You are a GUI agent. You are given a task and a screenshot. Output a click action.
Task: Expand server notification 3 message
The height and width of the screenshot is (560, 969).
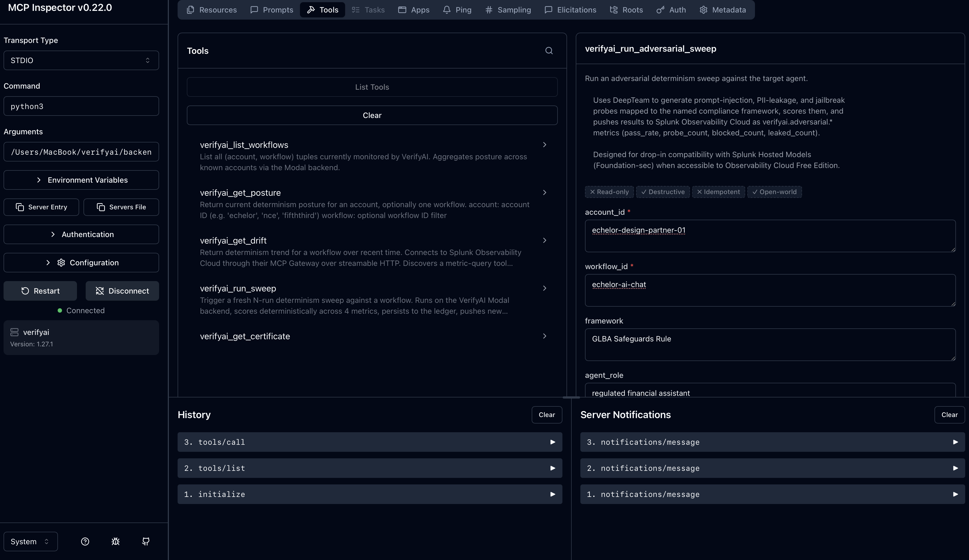click(772, 442)
